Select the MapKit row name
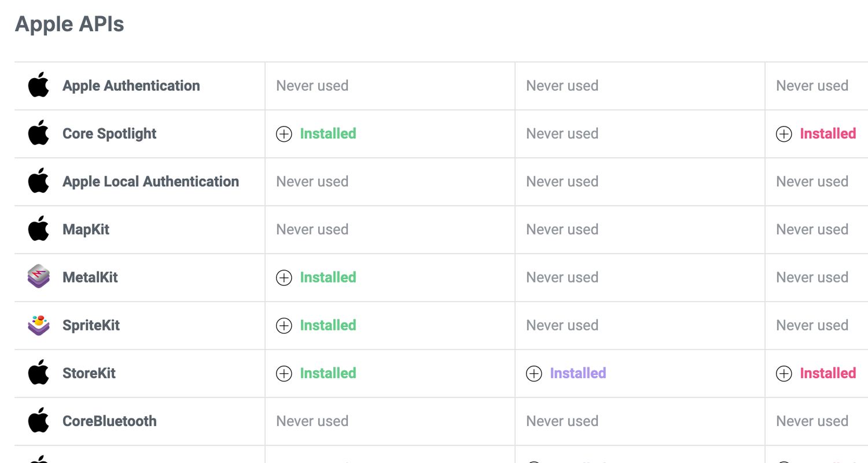 point(86,230)
